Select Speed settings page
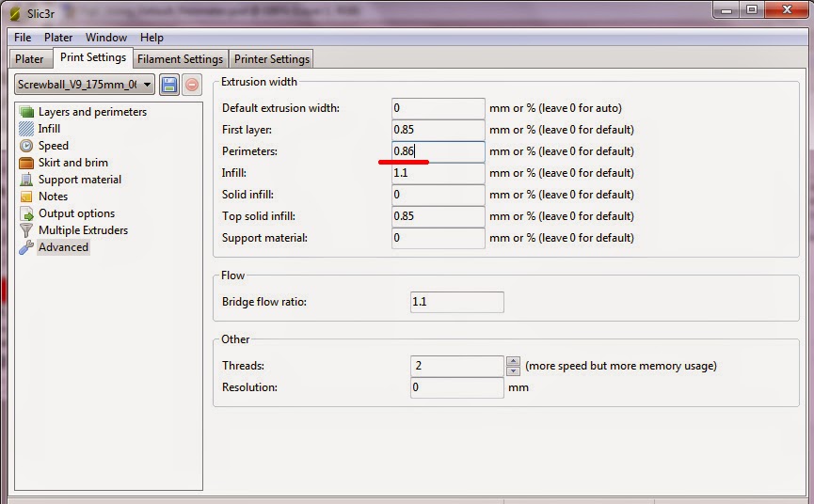Image resolution: width=814 pixels, height=504 pixels. (x=54, y=146)
